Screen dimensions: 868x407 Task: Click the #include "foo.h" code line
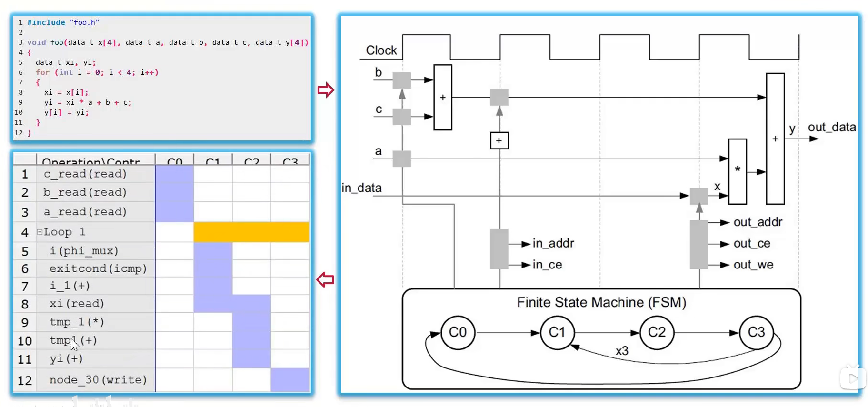63,22
